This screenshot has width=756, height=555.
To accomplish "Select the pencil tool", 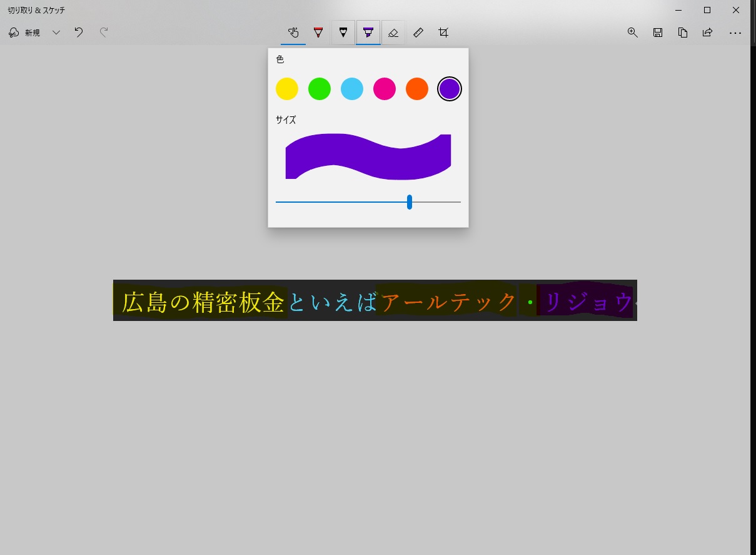I will click(x=343, y=33).
